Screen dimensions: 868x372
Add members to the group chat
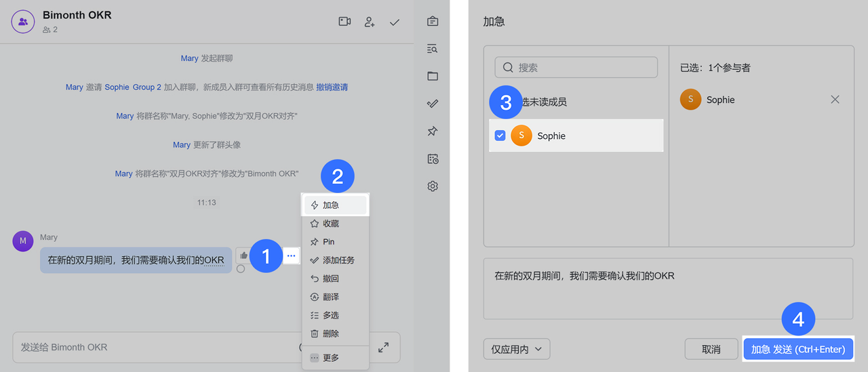pyautogui.click(x=370, y=22)
